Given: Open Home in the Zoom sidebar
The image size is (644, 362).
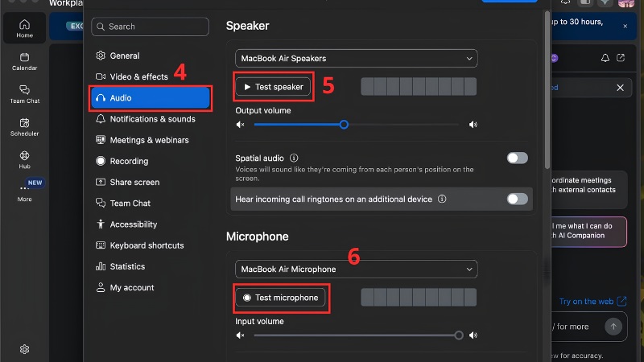Looking at the screenshot, I should (x=25, y=28).
